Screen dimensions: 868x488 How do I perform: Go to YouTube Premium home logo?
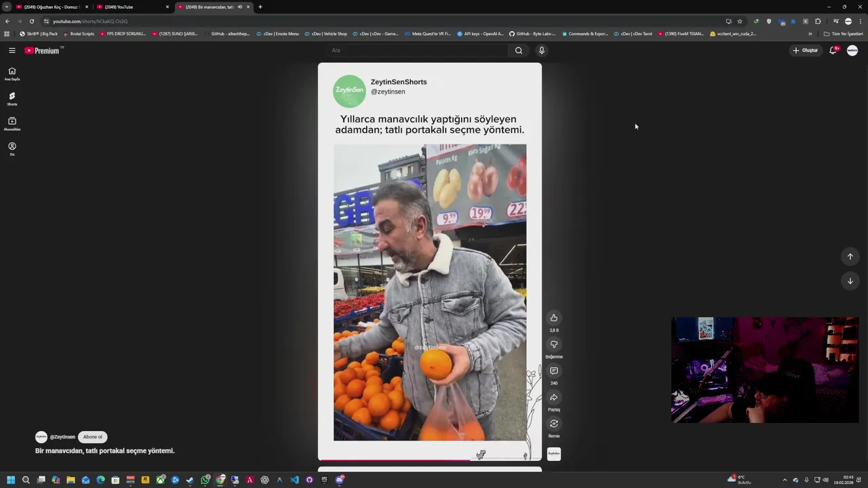[42, 50]
